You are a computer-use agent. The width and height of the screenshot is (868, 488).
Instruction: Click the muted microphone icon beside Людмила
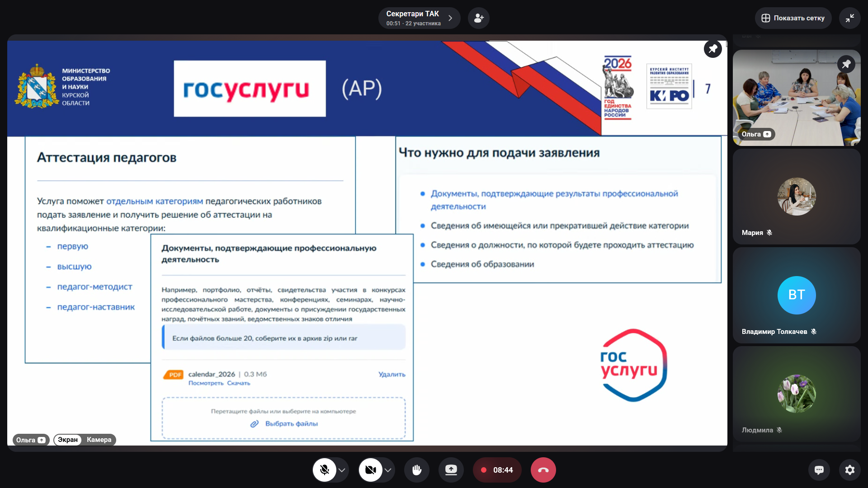[779, 430]
